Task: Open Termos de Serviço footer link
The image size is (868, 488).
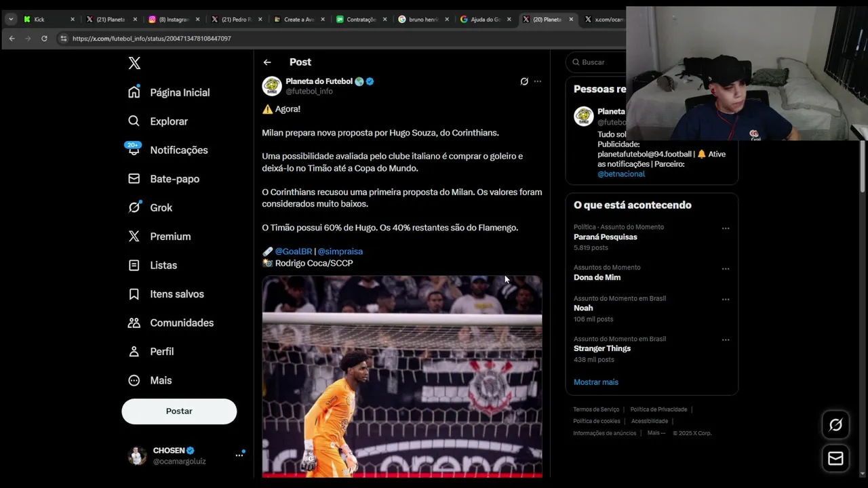Action: (x=596, y=409)
